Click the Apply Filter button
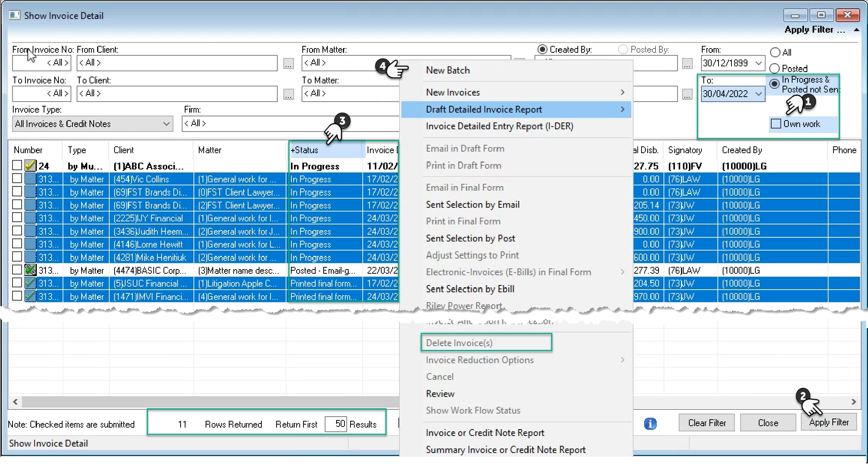Screen dimensions: 868x464 pyautogui.click(x=829, y=422)
